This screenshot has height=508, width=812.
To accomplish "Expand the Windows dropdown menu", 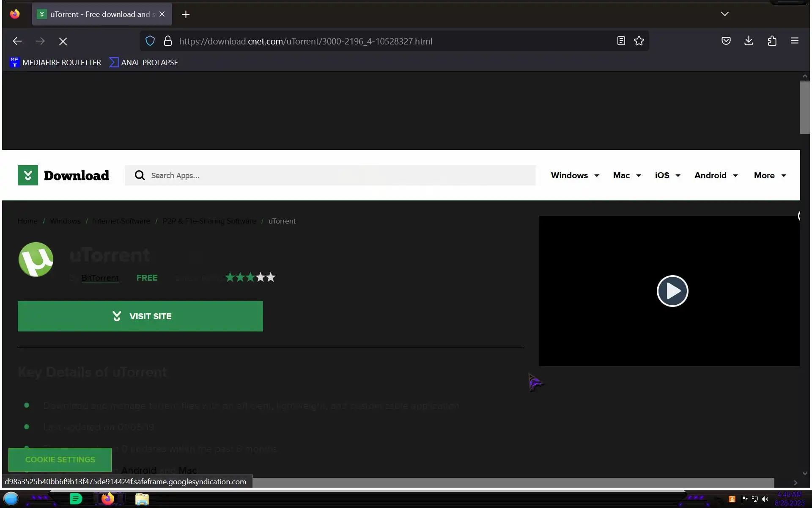I will [x=575, y=175].
